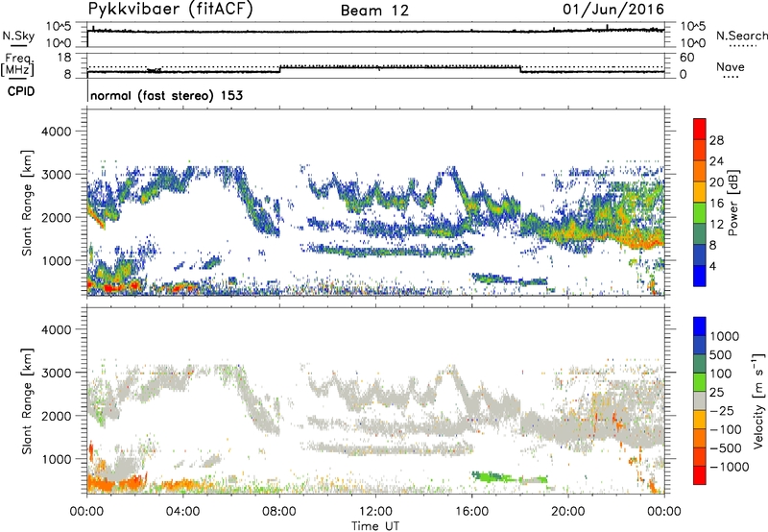Click velocity color bar label "500"
The height and width of the screenshot is (532, 768).
[720, 355]
